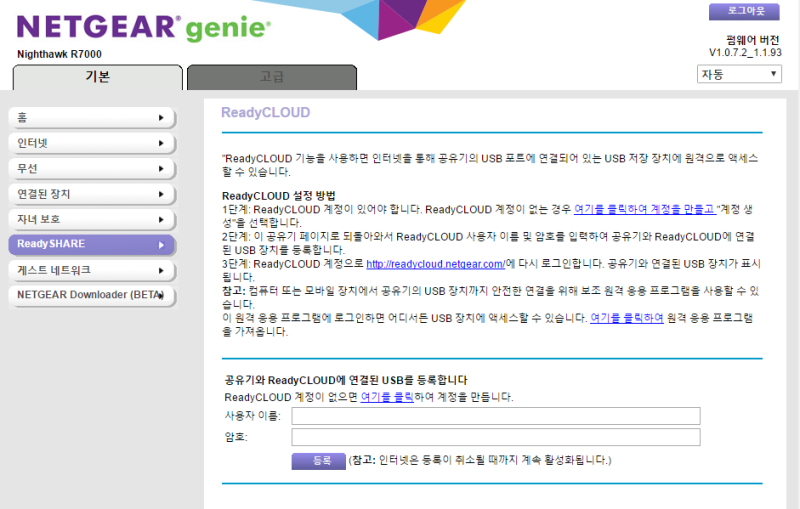Open the readycloud.netgear.com link
The image size is (800, 509).
[436, 264]
